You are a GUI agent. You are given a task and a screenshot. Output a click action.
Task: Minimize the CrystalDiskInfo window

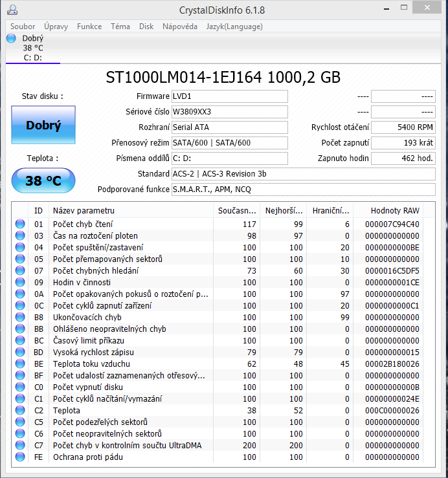(386, 8)
